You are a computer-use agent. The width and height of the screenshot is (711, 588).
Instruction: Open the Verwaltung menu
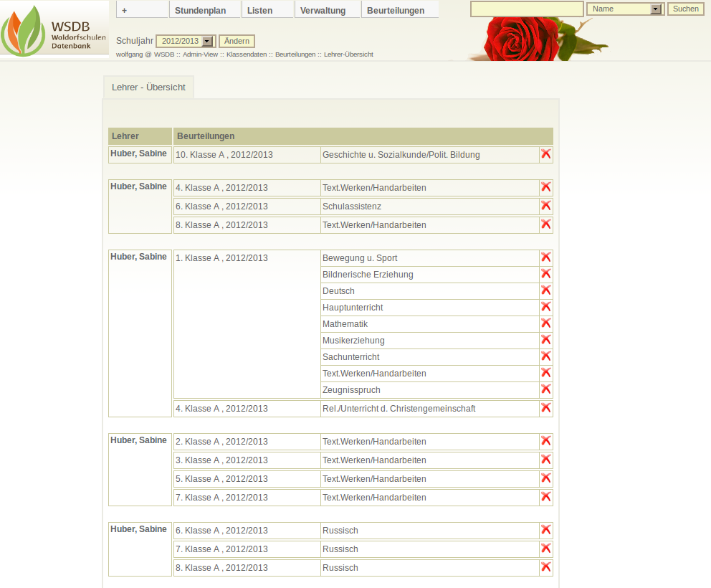(x=323, y=11)
